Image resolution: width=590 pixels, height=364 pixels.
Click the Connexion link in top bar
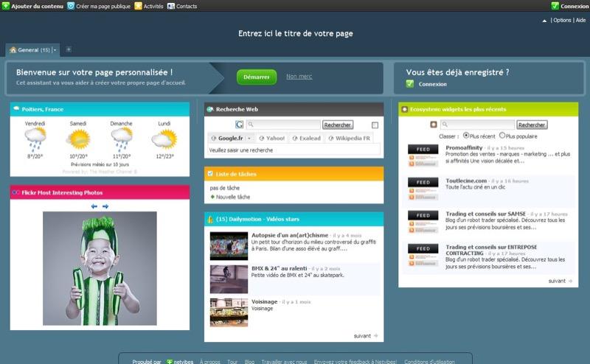click(x=575, y=6)
